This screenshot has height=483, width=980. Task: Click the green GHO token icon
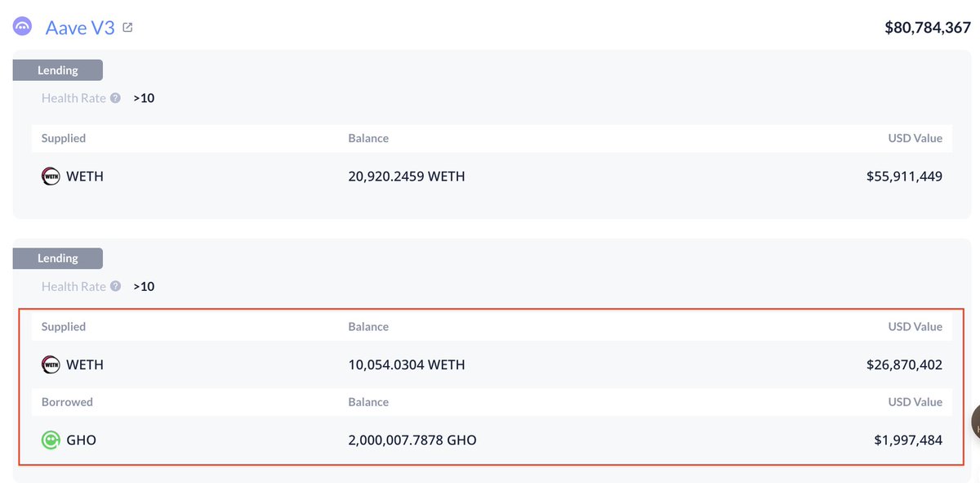click(x=51, y=440)
